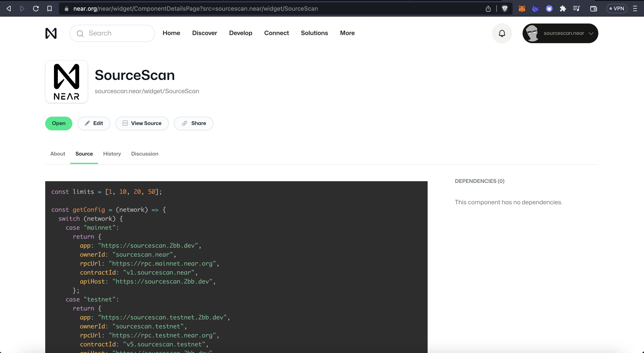Viewport: 644px width, 353px height.
Task: Open the share icon in address bar
Action: (x=488, y=9)
